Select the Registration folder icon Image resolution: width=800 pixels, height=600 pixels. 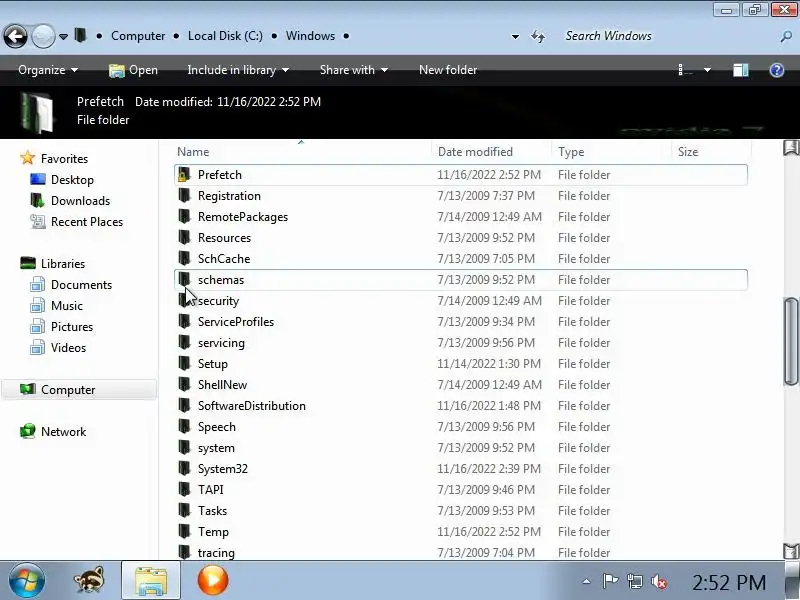click(184, 195)
